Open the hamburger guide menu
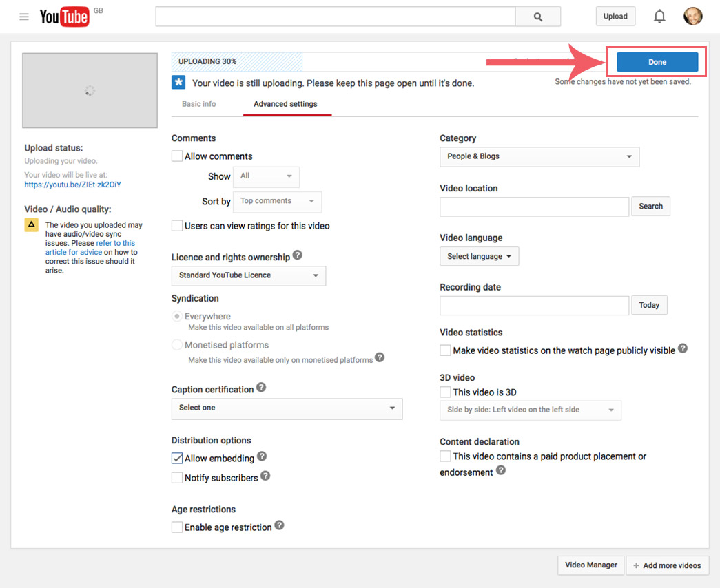The height and width of the screenshot is (588, 720). pyautogui.click(x=24, y=17)
